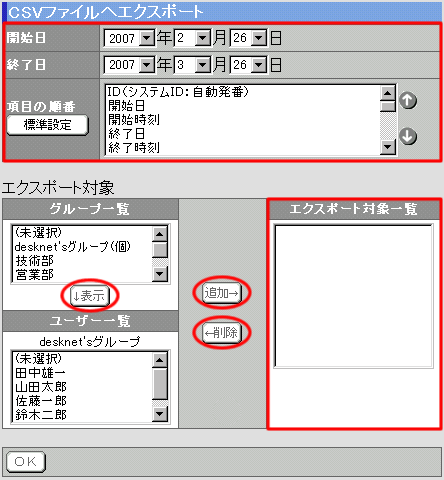
Task: Click scroll-down arrow of the user list
Action: [160, 414]
